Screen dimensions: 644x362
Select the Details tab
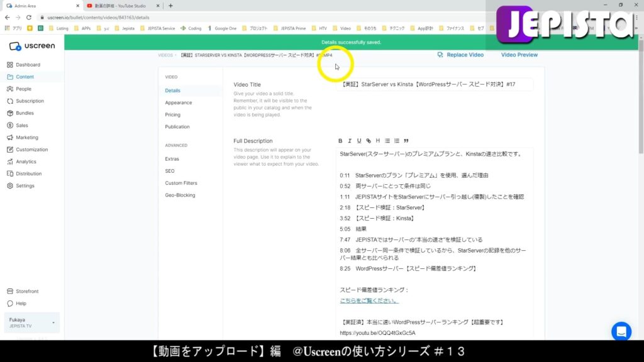(x=172, y=90)
